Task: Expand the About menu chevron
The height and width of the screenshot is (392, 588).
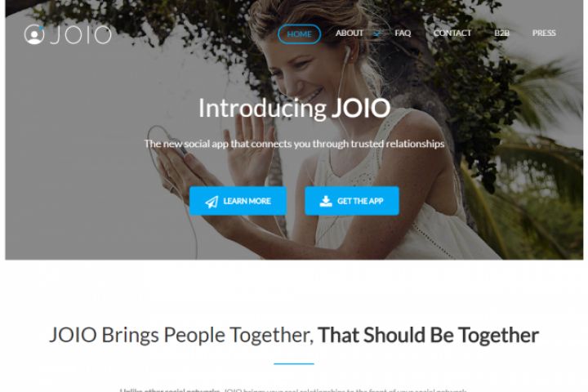Action: point(376,33)
